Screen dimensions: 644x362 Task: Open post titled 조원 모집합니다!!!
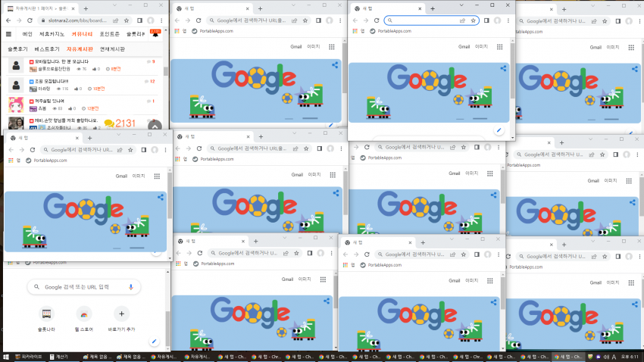click(x=52, y=81)
